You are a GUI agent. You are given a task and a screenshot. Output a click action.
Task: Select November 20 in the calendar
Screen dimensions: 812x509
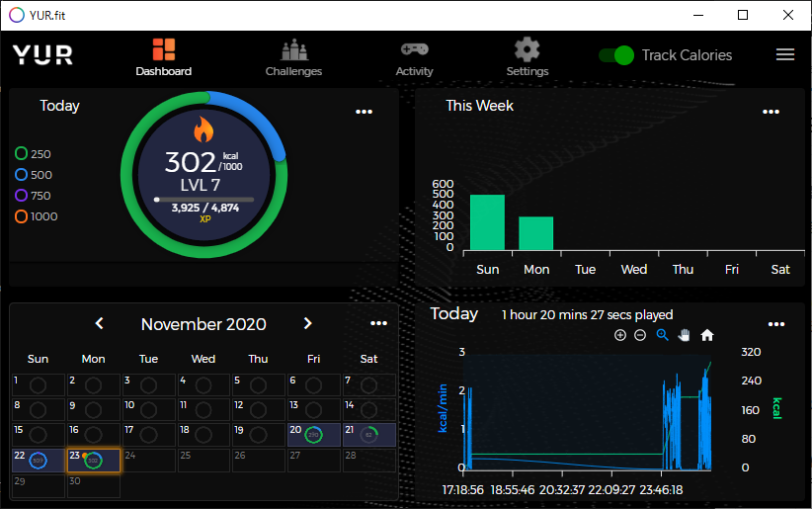click(314, 434)
